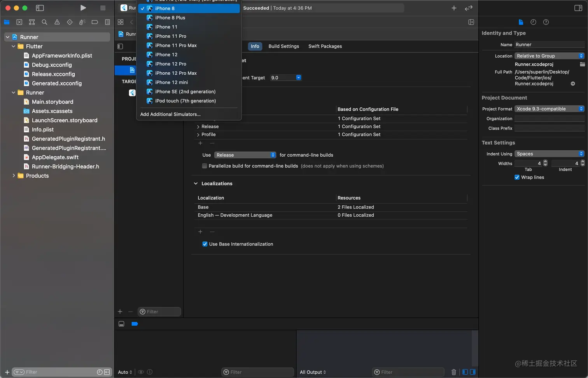588x378 pixels.
Task: Filter by source-control status
Action: 107,372
